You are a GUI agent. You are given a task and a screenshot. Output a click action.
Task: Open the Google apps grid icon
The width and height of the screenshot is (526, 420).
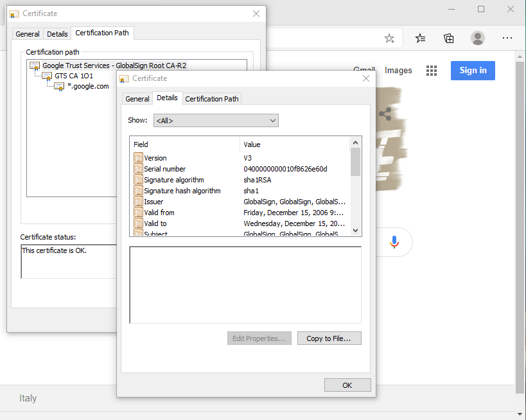tap(432, 71)
